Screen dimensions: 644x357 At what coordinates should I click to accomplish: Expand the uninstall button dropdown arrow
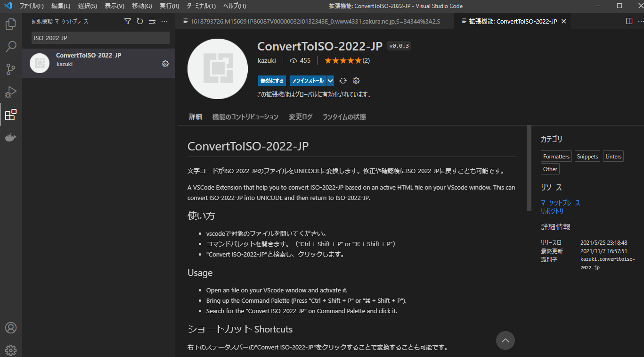coord(330,81)
